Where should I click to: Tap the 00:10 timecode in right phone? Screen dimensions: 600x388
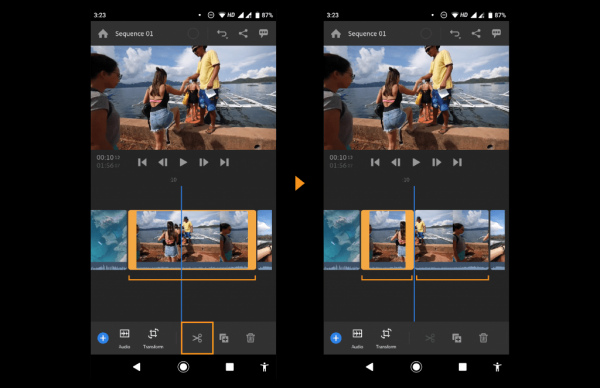tap(341, 157)
